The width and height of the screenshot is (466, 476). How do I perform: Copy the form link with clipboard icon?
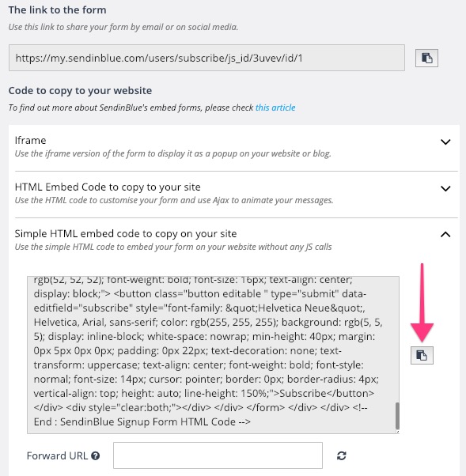pos(426,58)
